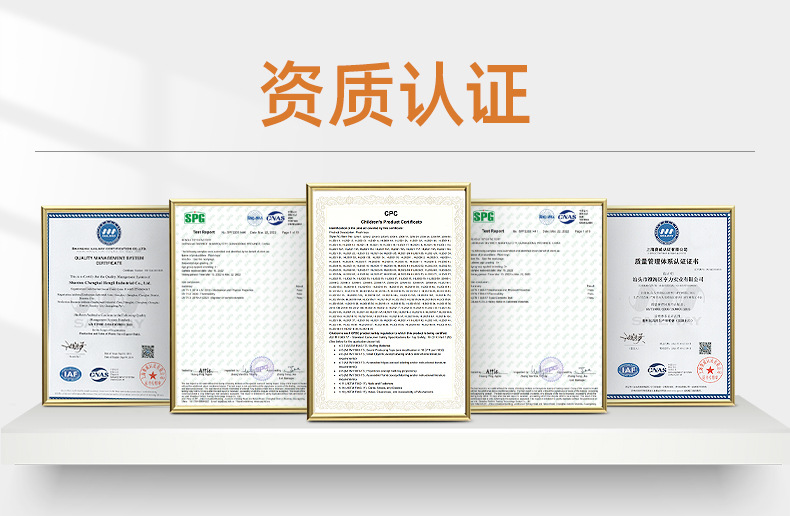This screenshot has width=790, height=516.
Task: Click the green SPG logo on left test report
Action: pyautogui.click(x=194, y=218)
